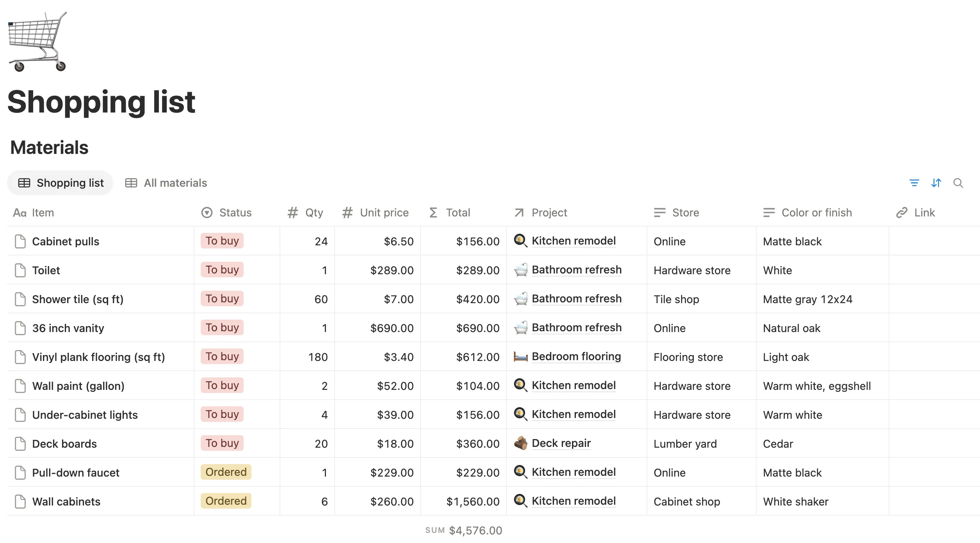Click the sigma icon on the Total column
The image size is (980, 543).
(433, 213)
